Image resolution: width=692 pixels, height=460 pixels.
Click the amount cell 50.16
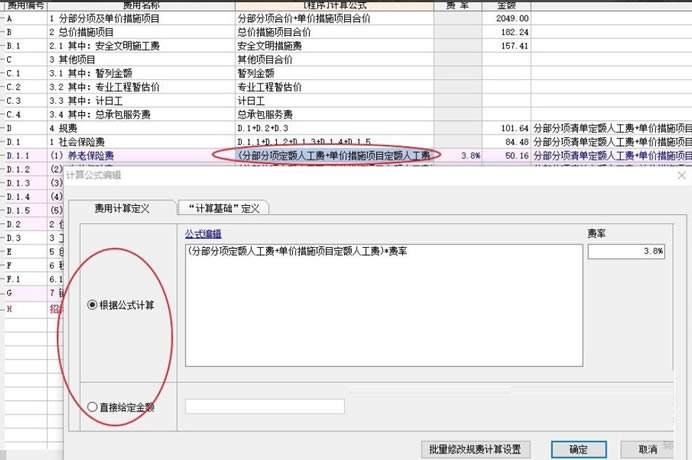click(506, 155)
